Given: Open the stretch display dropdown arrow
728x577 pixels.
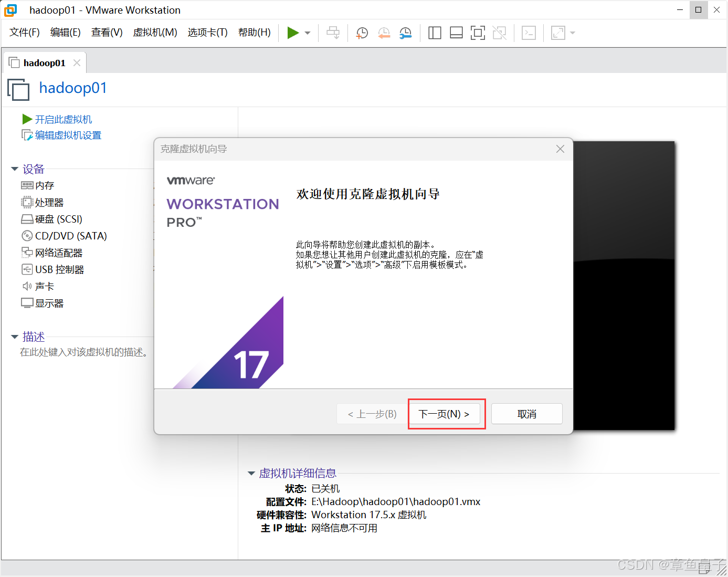Looking at the screenshot, I should pos(573,33).
